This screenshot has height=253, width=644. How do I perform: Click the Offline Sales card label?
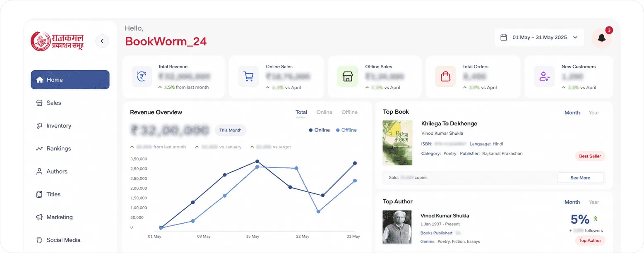tap(378, 67)
